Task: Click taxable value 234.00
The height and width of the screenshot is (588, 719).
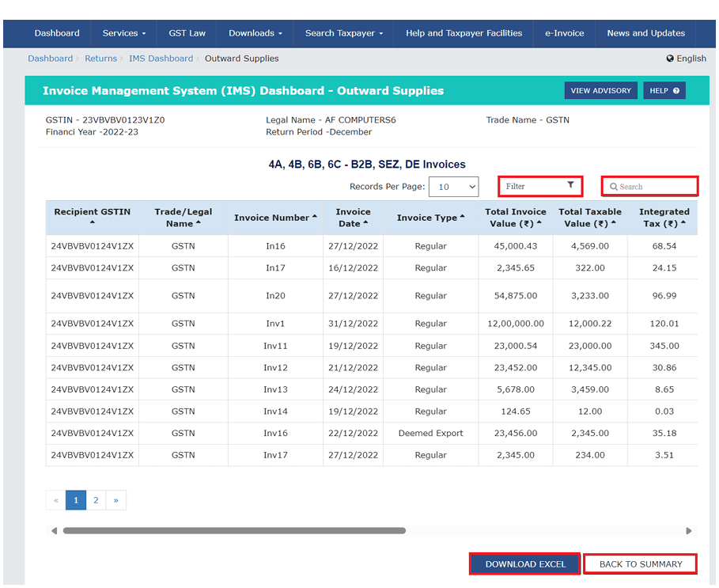Action: click(x=590, y=455)
